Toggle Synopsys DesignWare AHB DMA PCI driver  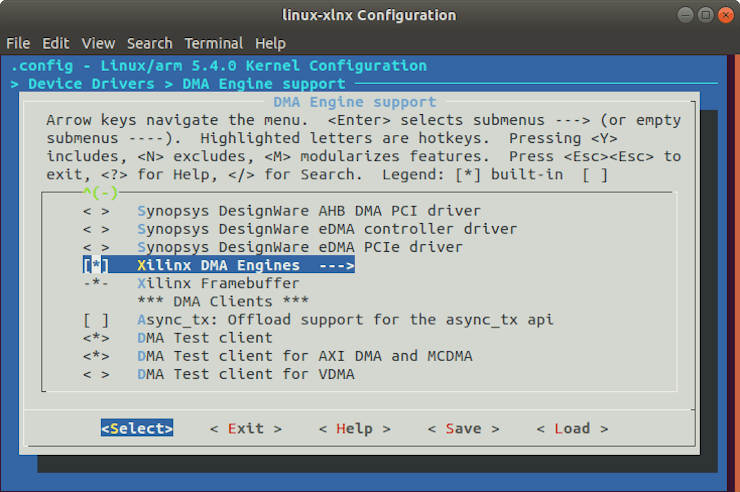(x=97, y=212)
